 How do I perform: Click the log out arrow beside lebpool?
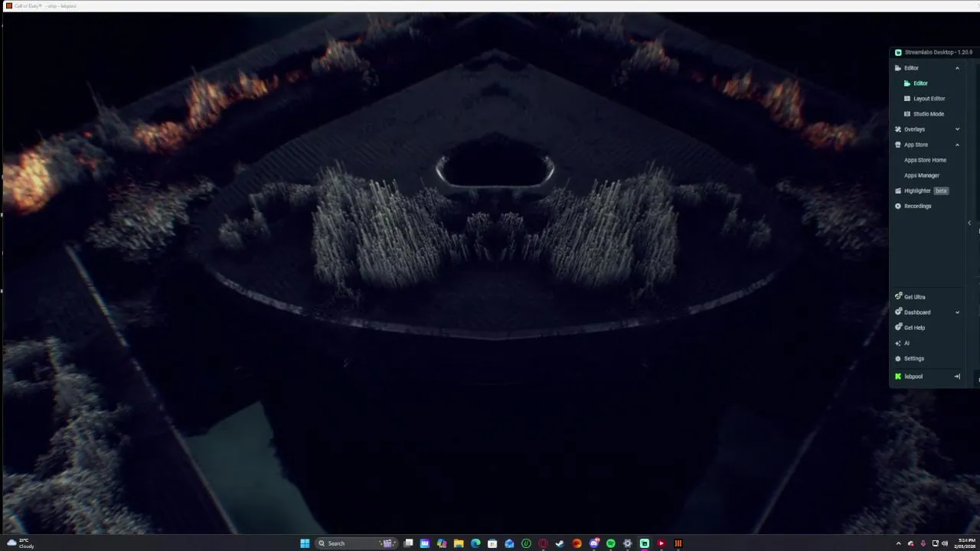(957, 377)
